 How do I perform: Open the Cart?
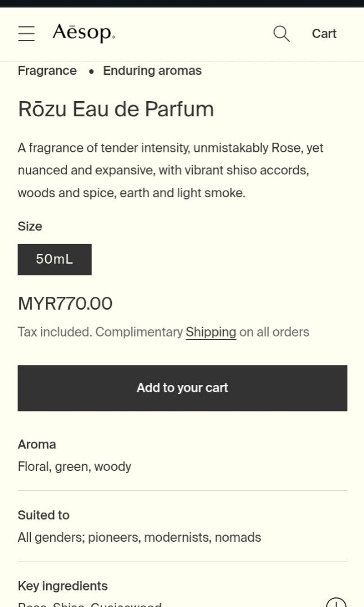pos(324,33)
